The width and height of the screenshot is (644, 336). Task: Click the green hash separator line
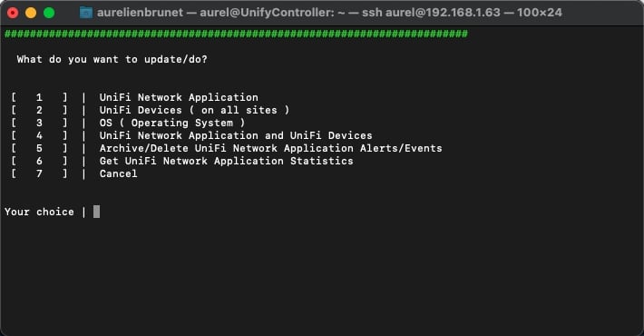[236, 34]
